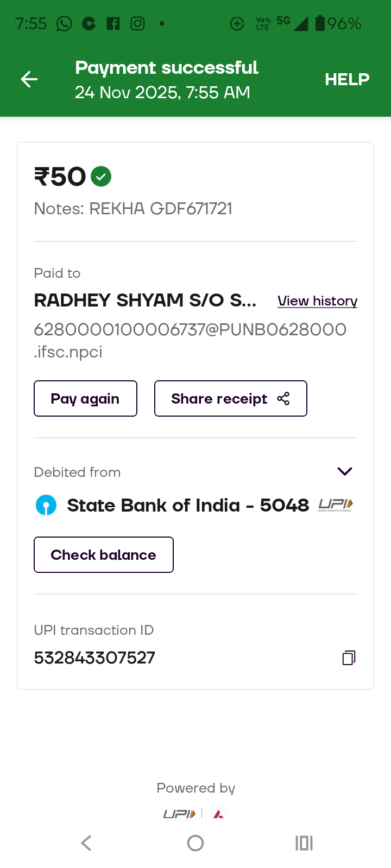The height and width of the screenshot is (868, 391).
Task: Tap the UPI logo beside bank name
Action: (335, 505)
